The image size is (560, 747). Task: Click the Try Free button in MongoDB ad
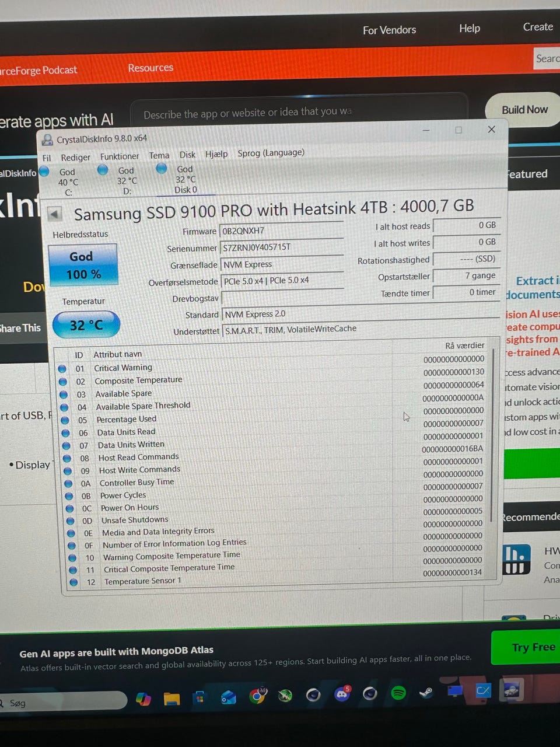(x=526, y=647)
